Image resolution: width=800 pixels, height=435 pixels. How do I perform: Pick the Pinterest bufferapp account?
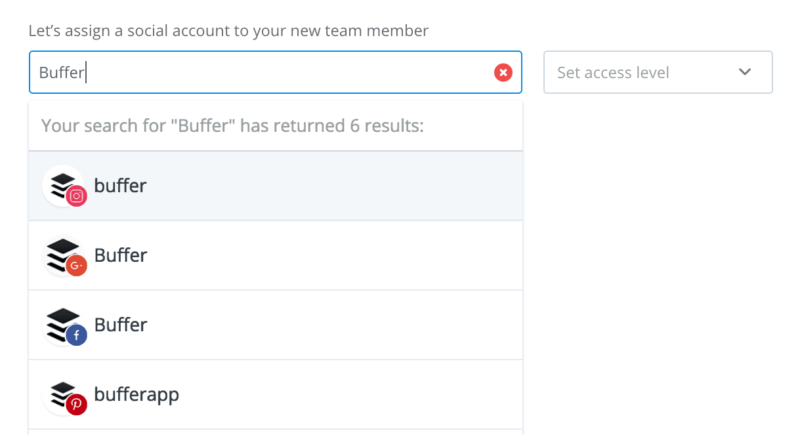[x=276, y=394]
